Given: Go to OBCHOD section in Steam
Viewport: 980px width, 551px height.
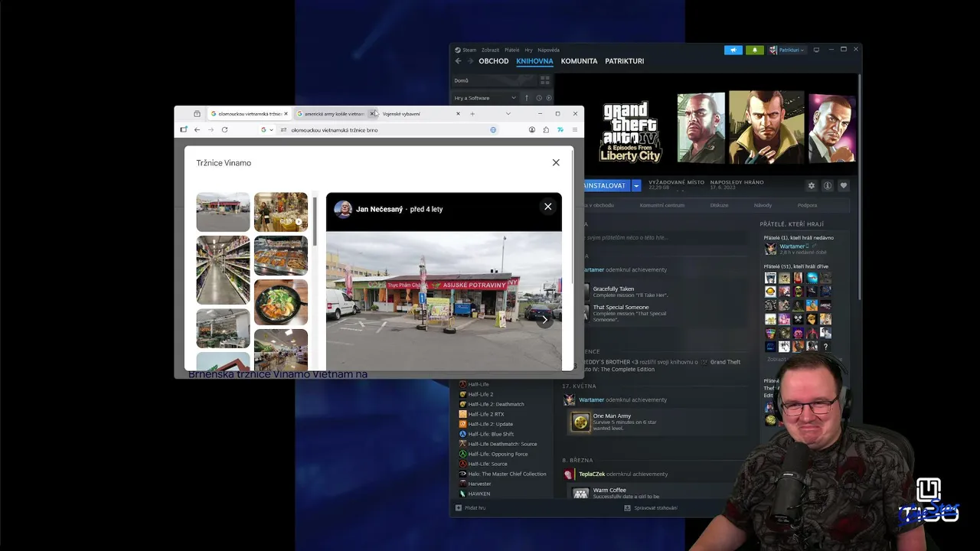Looking at the screenshot, I should (x=494, y=61).
